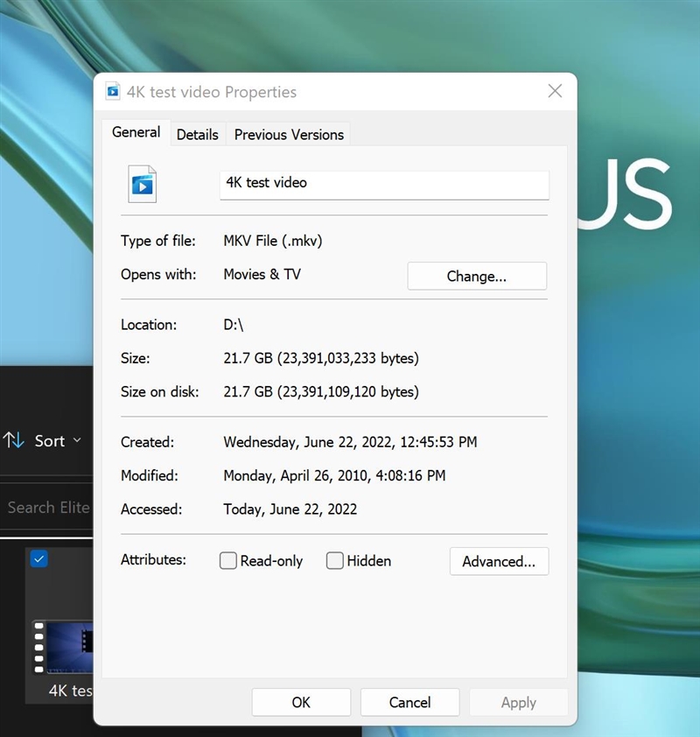Image resolution: width=700 pixels, height=737 pixels.
Task: Click the Accessed value 'Today, June 22, 2022'
Action: tap(290, 509)
